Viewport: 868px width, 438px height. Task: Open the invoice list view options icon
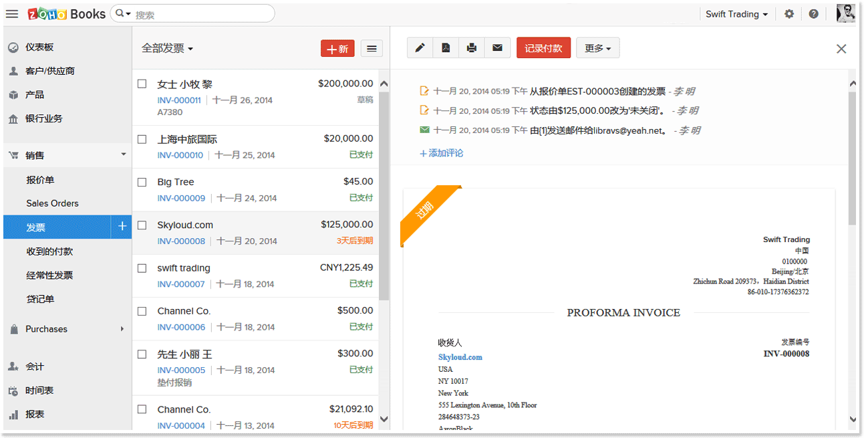(x=372, y=48)
